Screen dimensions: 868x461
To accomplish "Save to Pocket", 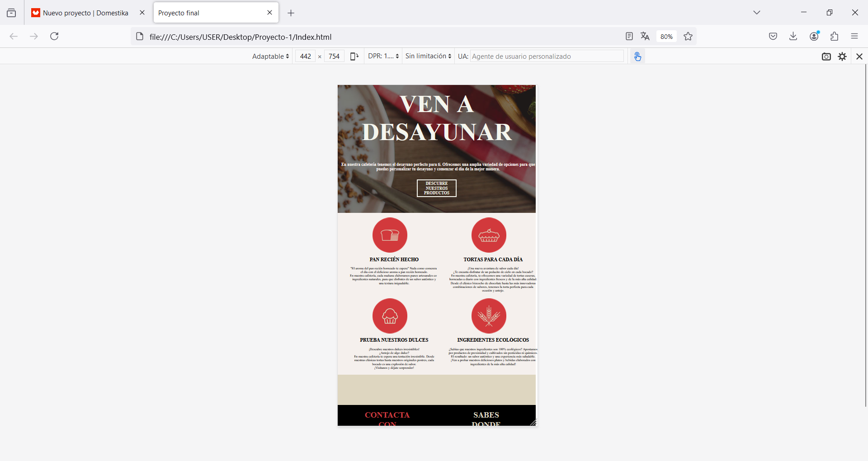I will pyautogui.click(x=773, y=36).
